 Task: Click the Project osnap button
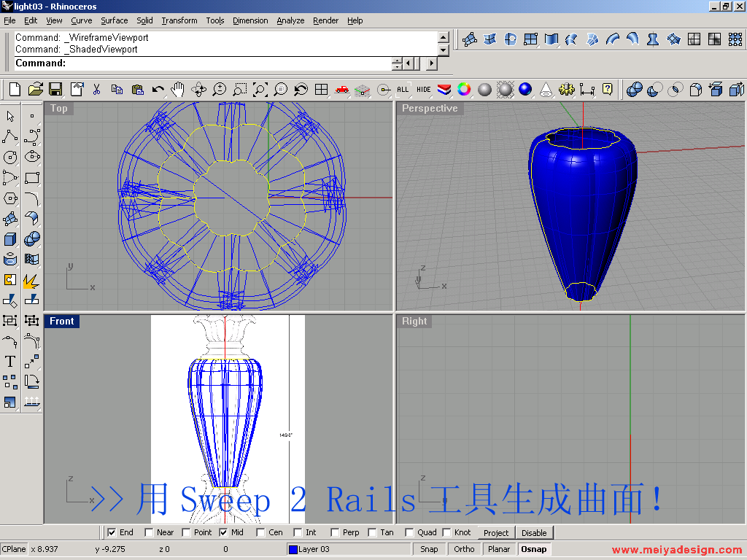coord(496,533)
